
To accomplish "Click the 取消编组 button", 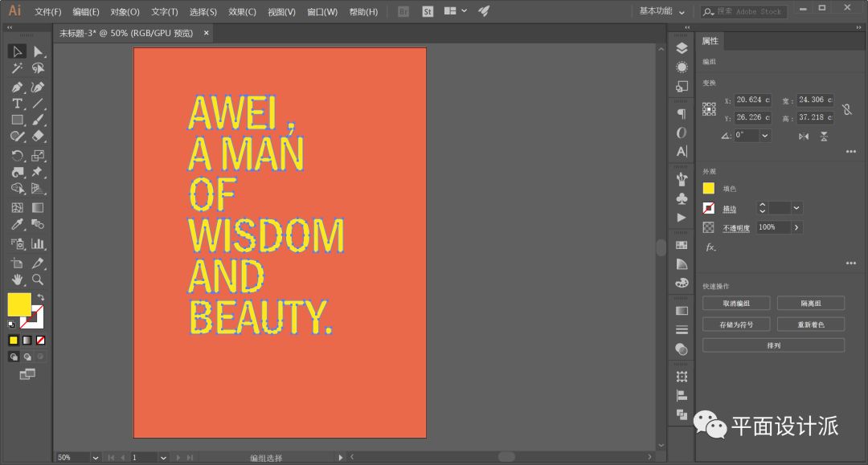I will [x=736, y=304].
